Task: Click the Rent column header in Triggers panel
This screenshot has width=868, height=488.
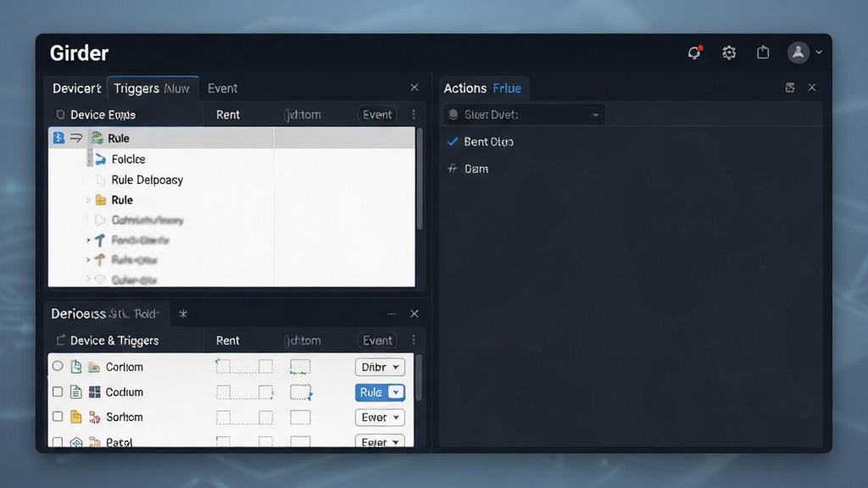Action: click(227, 114)
